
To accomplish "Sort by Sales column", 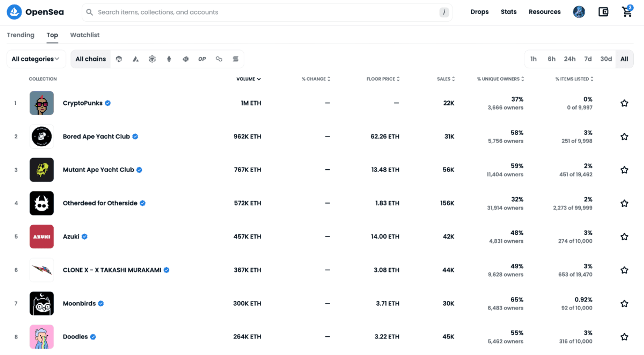I will tap(446, 79).
